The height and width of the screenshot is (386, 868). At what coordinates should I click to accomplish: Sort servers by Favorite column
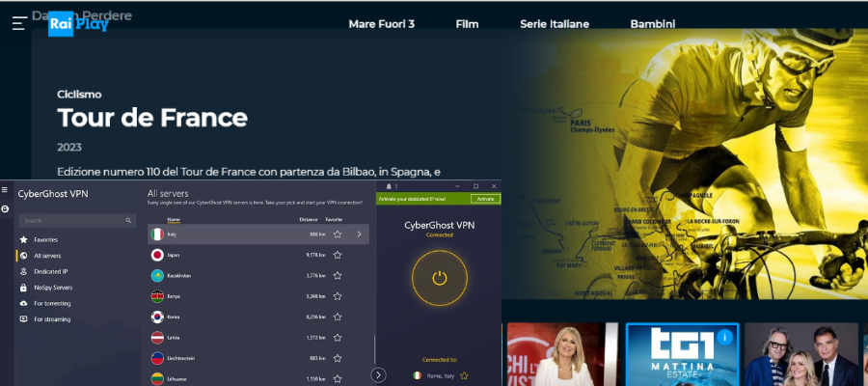click(334, 220)
